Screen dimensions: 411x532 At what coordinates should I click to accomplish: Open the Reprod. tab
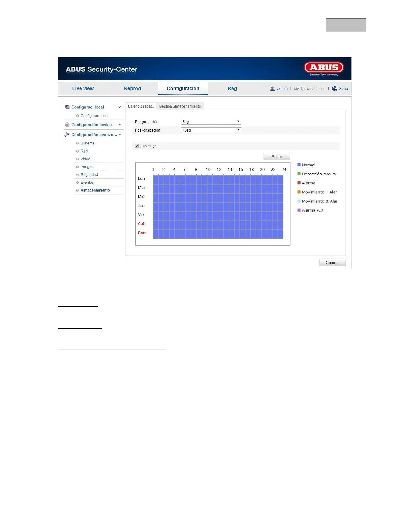(133, 88)
